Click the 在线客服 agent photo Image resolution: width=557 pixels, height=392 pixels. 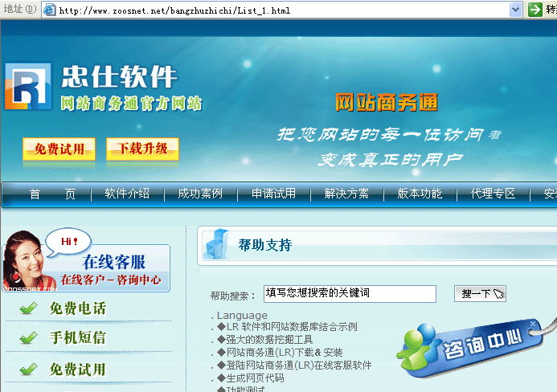click(26, 259)
